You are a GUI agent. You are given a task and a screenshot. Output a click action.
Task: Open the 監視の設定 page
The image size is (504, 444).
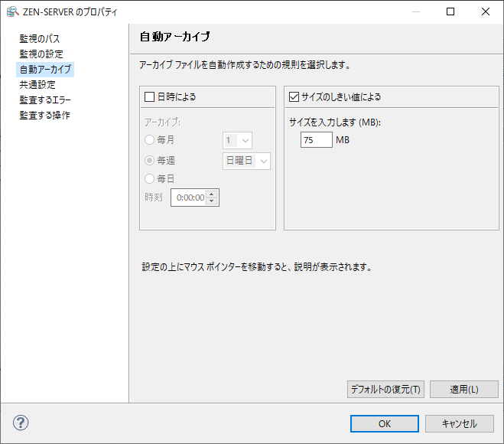(x=41, y=54)
